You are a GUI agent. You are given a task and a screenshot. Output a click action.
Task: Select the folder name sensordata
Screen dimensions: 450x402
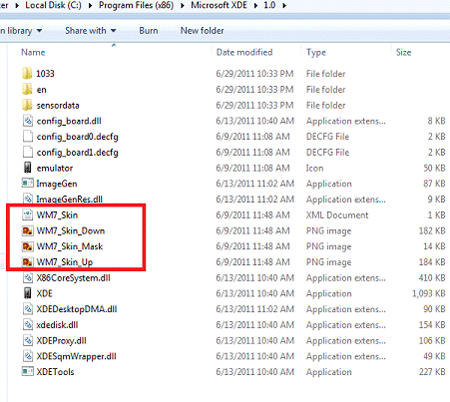[x=58, y=105]
